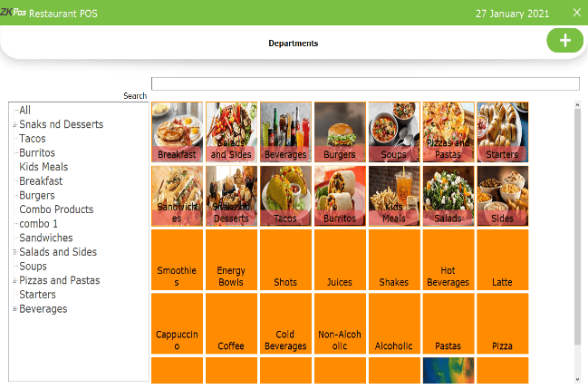Open the Coffee tile
The image size is (588, 389).
click(x=231, y=324)
